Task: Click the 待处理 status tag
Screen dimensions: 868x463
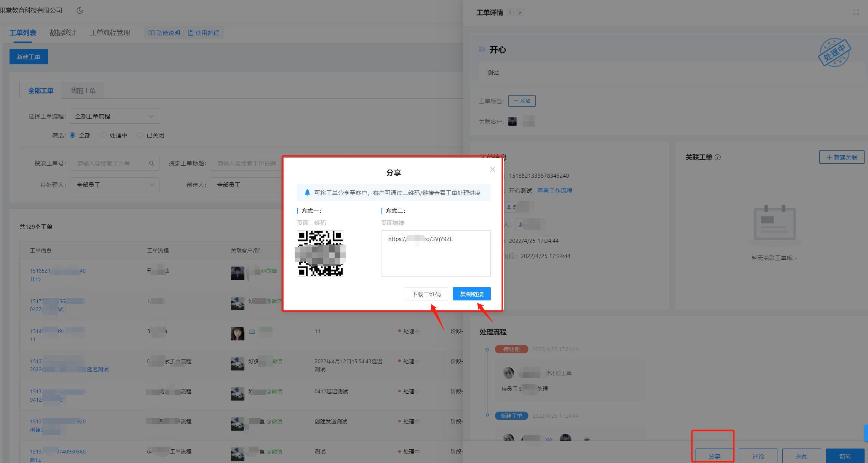Action: tap(511, 349)
